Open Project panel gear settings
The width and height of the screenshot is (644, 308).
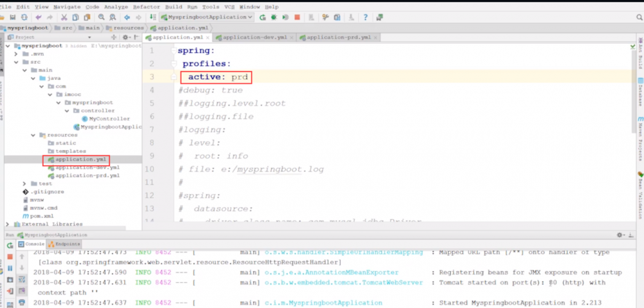[126, 37]
